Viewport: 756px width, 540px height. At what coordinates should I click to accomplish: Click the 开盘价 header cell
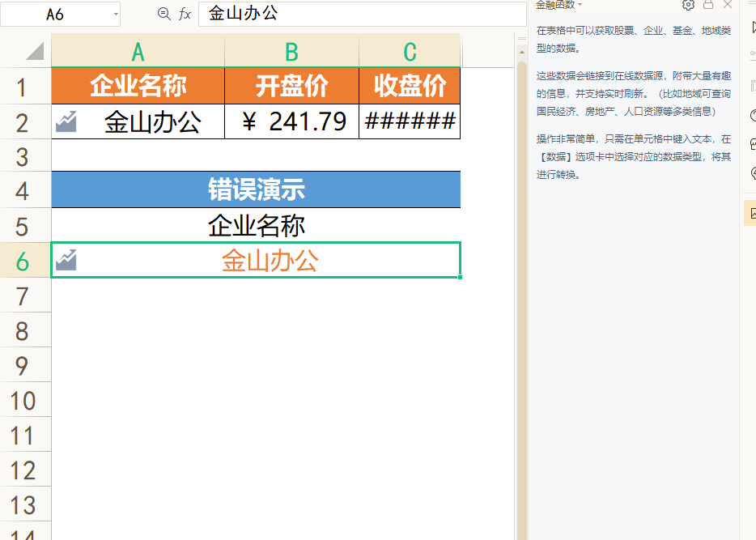pos(291,86)
